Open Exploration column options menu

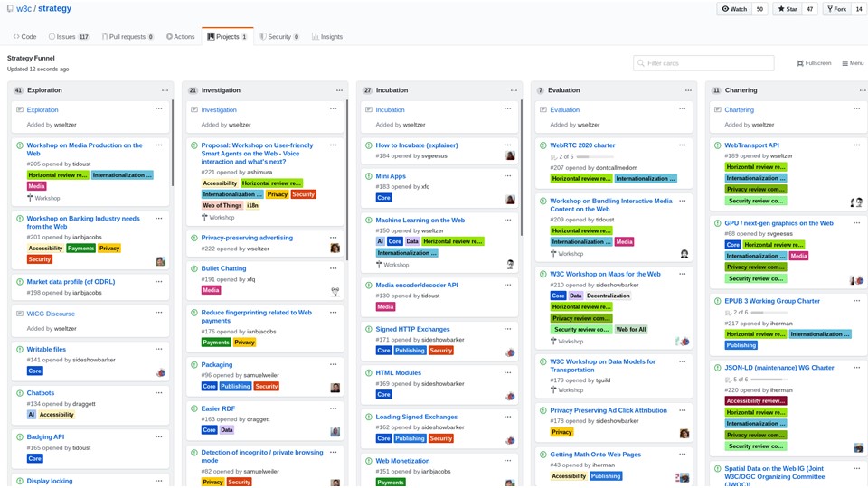[x=165, y=90]
